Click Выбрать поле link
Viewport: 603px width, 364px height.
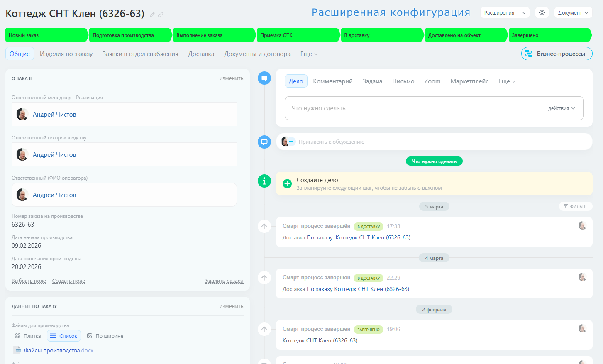(x=29, y=281)
